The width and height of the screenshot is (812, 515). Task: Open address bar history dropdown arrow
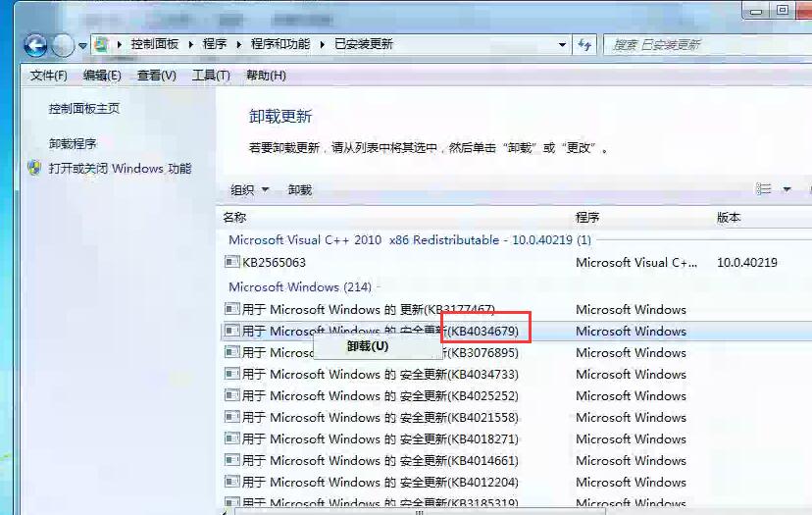pos(562,45)
